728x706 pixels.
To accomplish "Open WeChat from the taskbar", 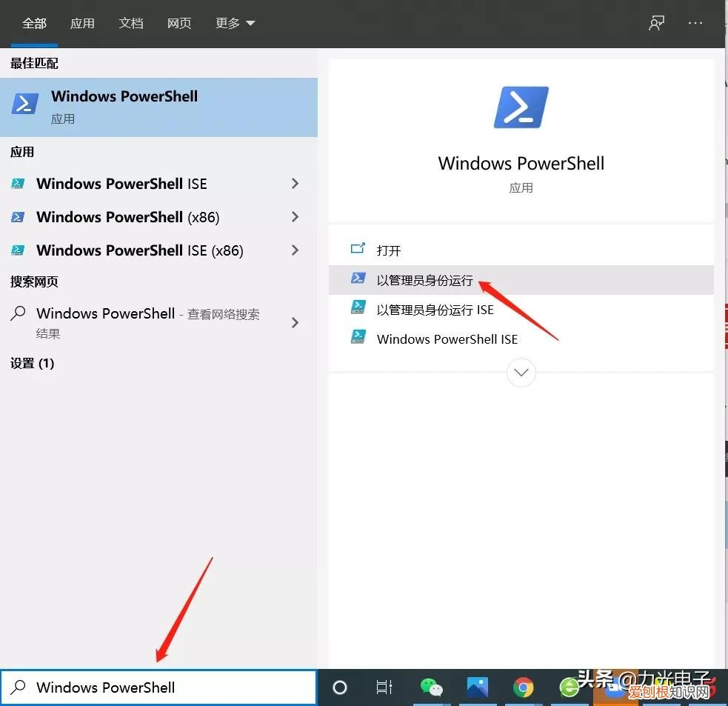I will pyautogui.click(x=431, y=687).
